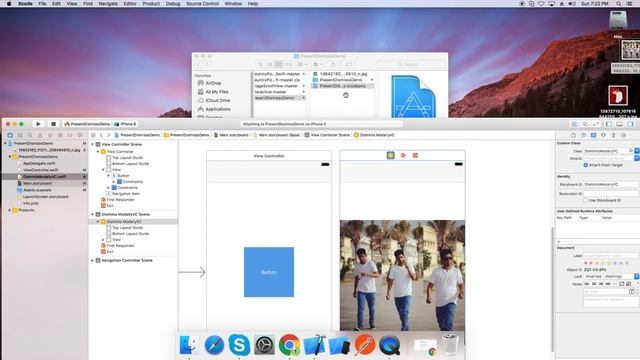Open the Find navigator magnifier icon
This screenshot has width=640, height=360.
(x=30, y=135)
